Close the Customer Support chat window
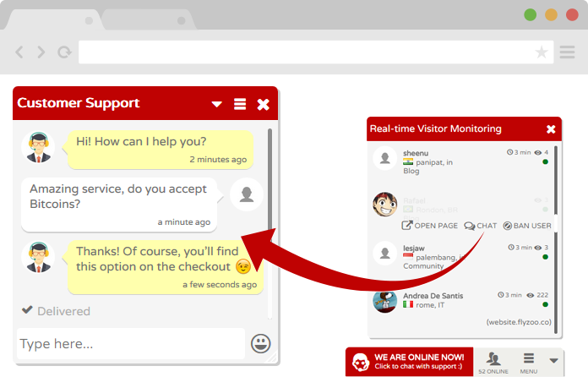 pyautogui.click(x=264, y=104)
